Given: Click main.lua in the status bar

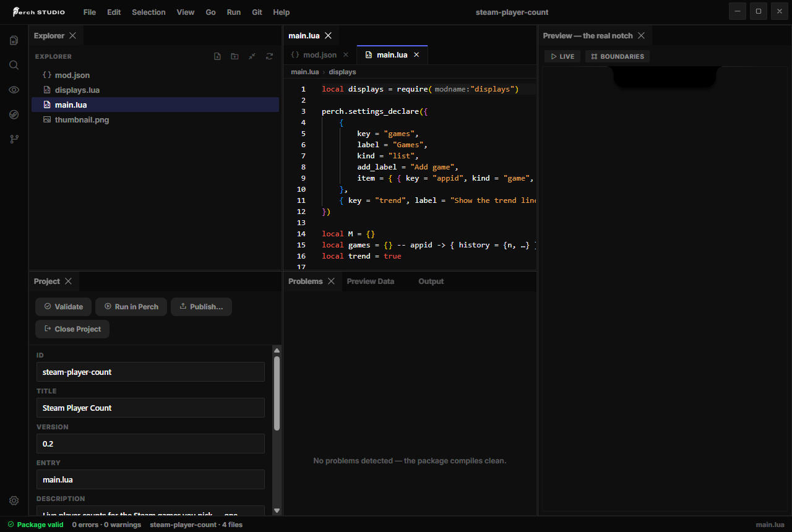Looking at the screenshot, I should tap(770, 525).
